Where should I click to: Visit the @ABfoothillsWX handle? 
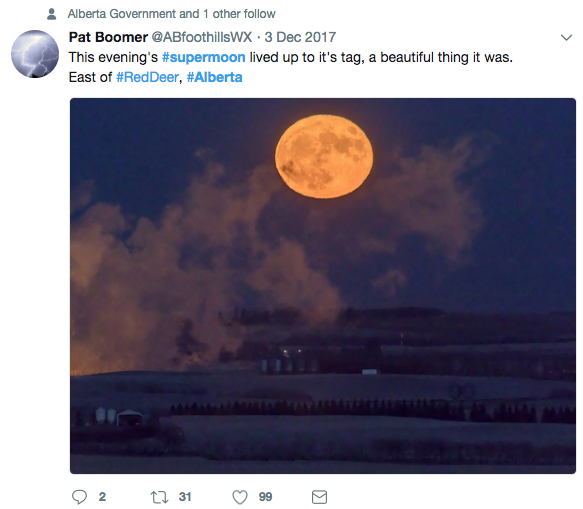click(202, 37)
